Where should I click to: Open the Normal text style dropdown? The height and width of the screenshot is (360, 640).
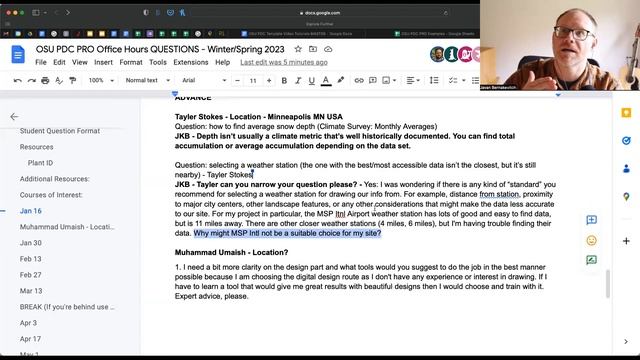click(147, 80)
